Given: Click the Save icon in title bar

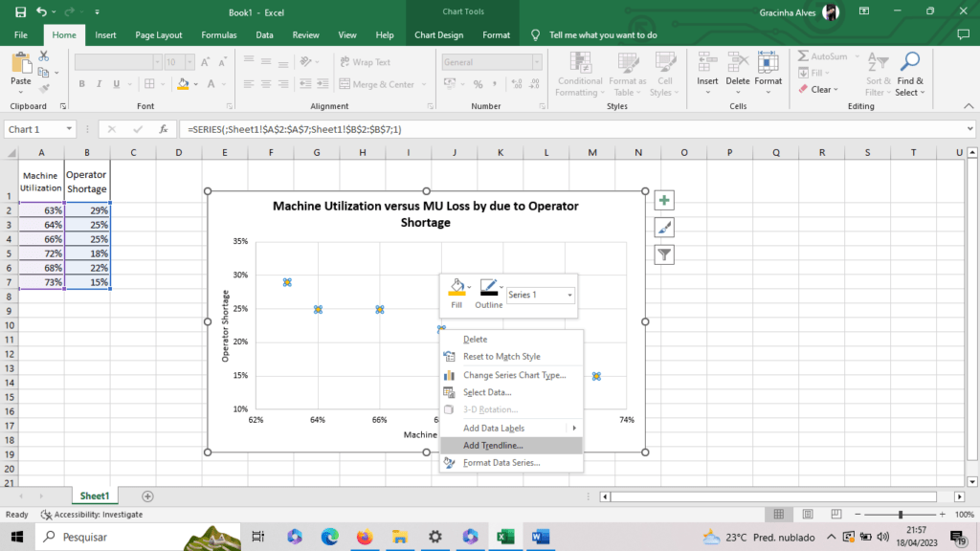Looking at the screenshot, I should (x=20, y=11).
